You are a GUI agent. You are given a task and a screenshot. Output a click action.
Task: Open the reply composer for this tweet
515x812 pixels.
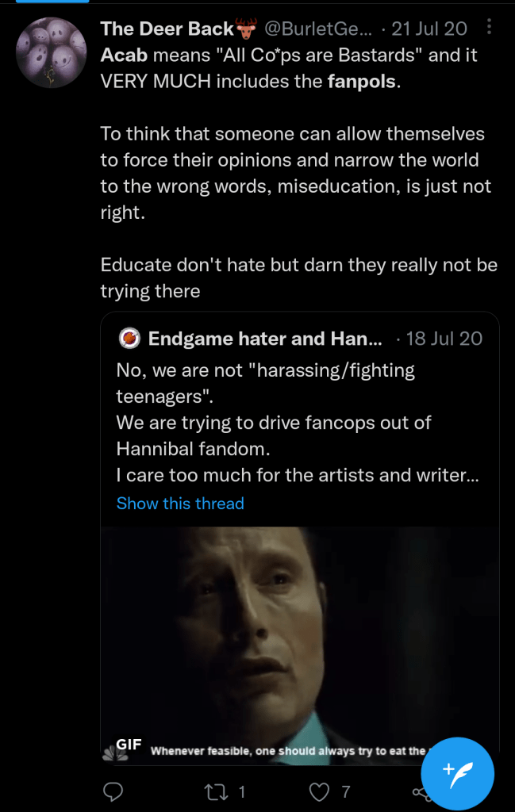point(113,791)
